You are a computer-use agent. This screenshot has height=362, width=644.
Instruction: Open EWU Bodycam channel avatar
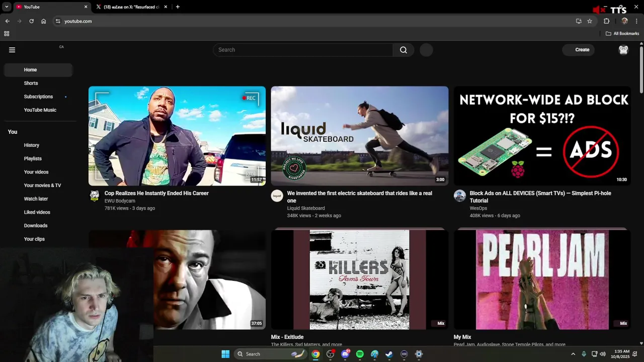pyautogui.click(x=94, y=196)
